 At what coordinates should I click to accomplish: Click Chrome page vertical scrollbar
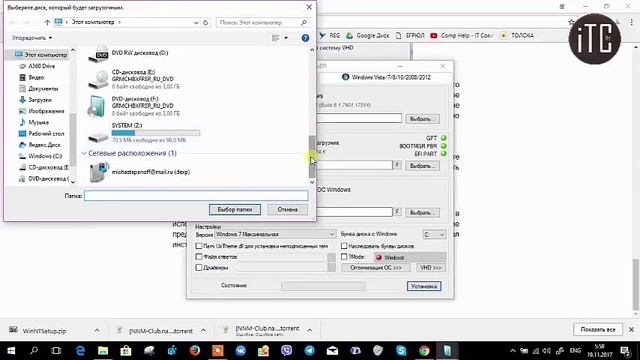coord(635,284)
